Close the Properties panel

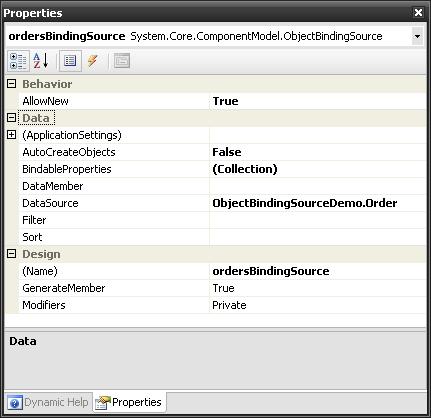tap(418, 13)
